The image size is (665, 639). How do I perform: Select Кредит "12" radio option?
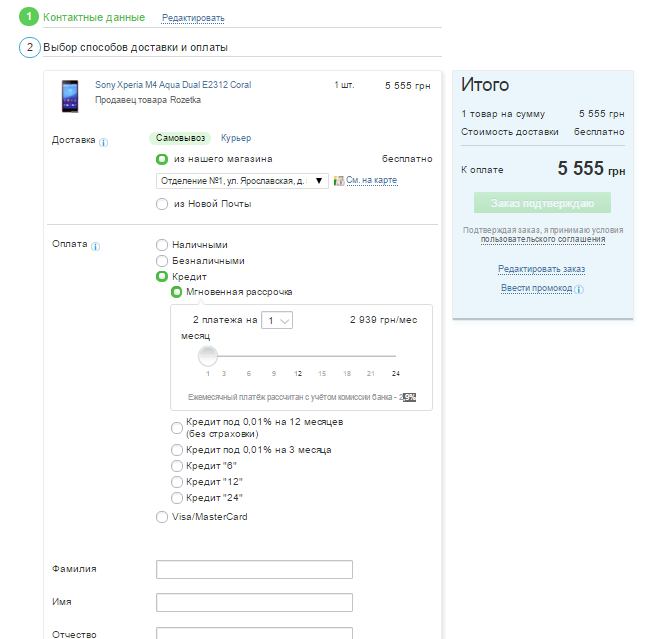point(177,482)
